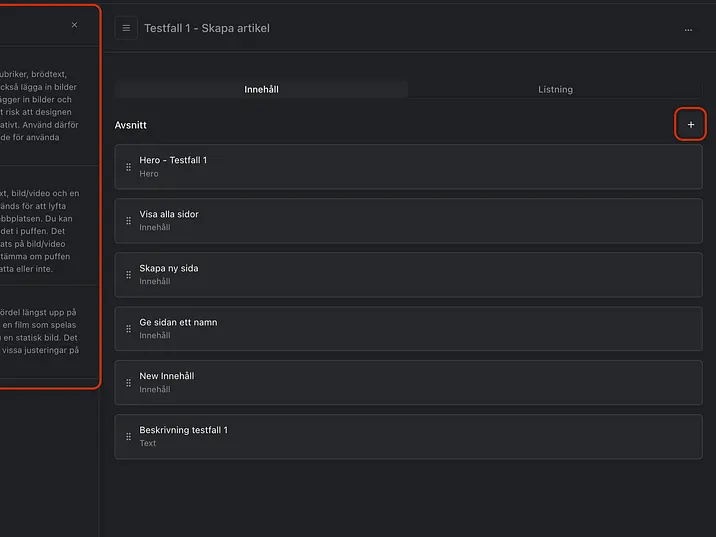
Task: Open the Hero - Testfall 1 section
Action: click(x=400, y=167)
